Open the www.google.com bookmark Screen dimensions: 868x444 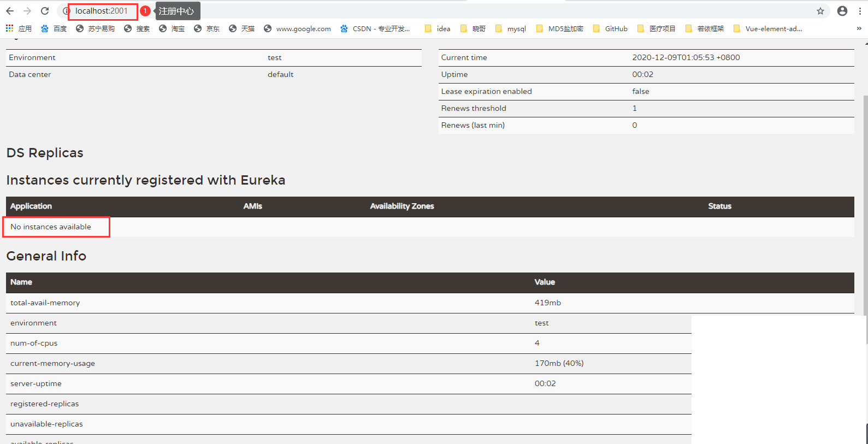point(297,28)
